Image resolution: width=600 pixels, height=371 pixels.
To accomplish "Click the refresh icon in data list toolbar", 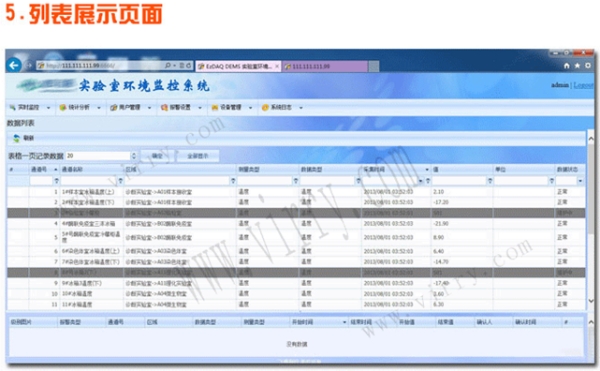I will click(x=16, y=138).
